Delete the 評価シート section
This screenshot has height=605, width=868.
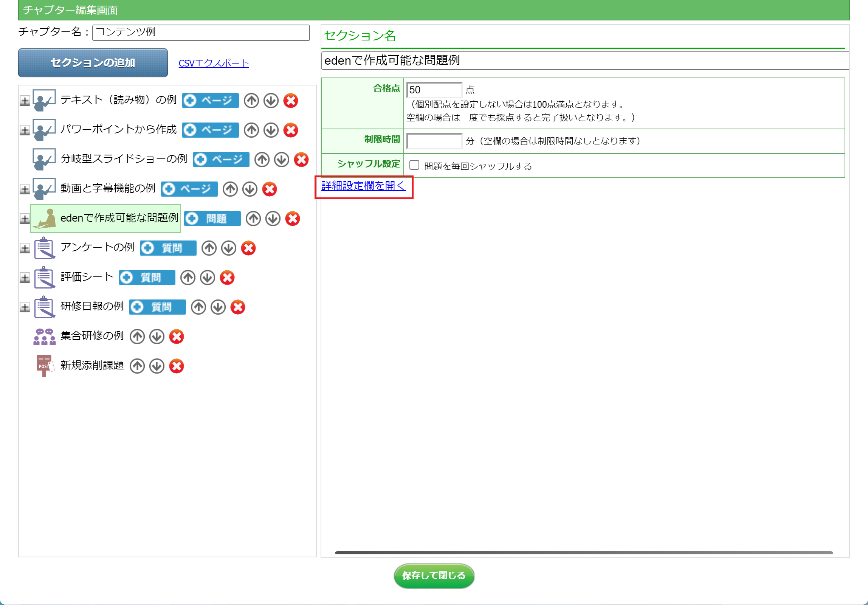227,278
